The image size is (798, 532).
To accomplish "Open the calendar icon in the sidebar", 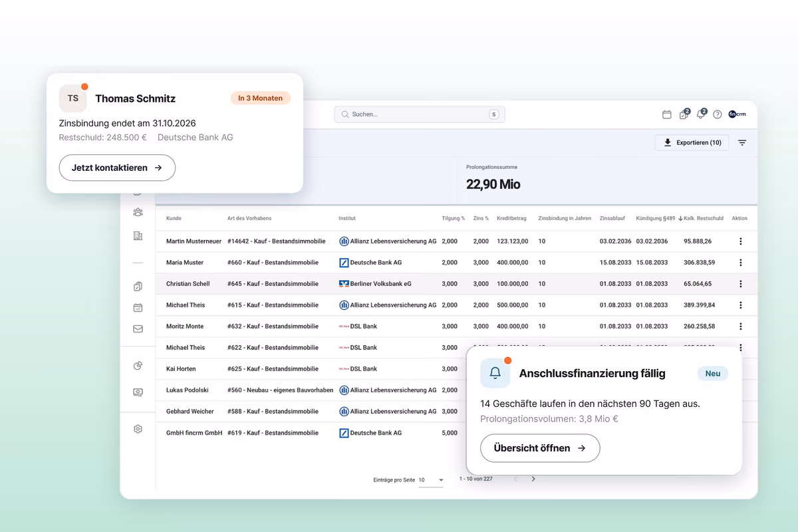I will click(x=138, y=308).
